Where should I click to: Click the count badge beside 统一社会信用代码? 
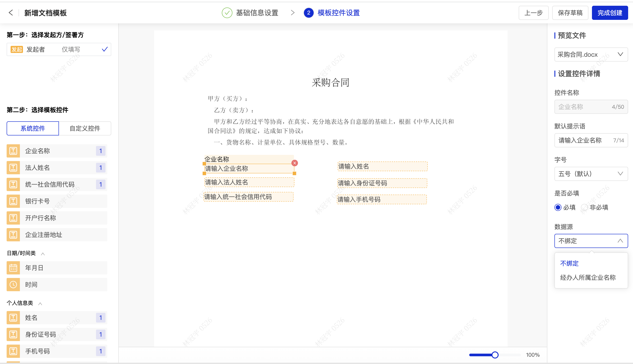(101, 184)
